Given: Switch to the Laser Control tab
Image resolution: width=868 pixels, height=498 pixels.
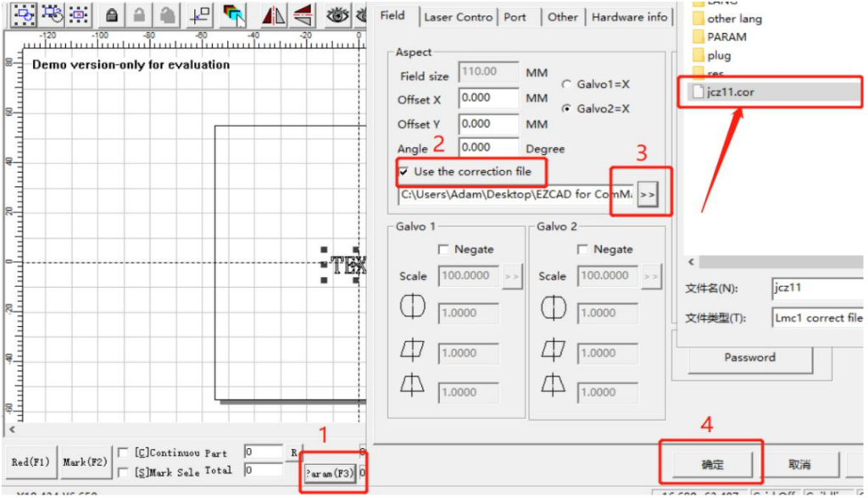Looking at the screenshot, I should (458, 17).
